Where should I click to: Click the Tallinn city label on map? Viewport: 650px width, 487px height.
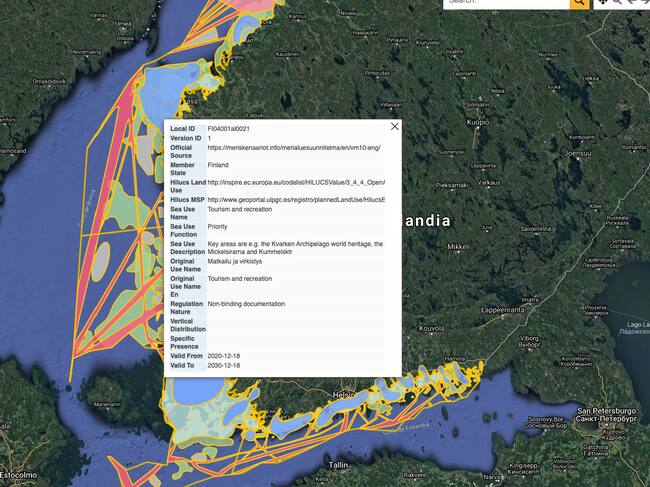(338, 465)
